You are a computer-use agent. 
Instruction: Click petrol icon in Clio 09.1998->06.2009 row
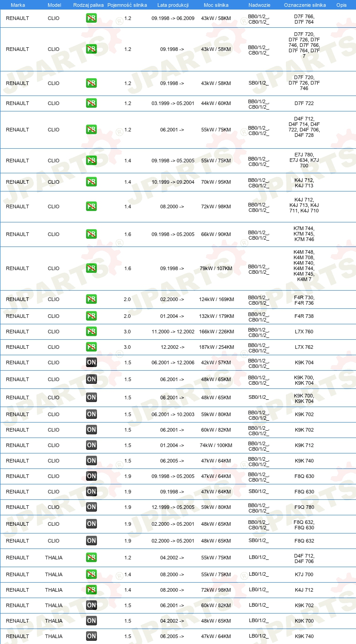click(x=91, y=19)
